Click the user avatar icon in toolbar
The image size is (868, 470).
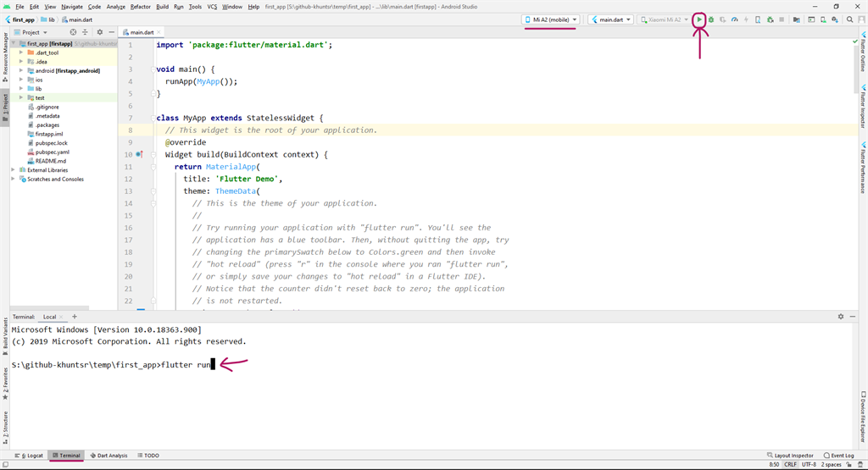(x=861, y=19)
